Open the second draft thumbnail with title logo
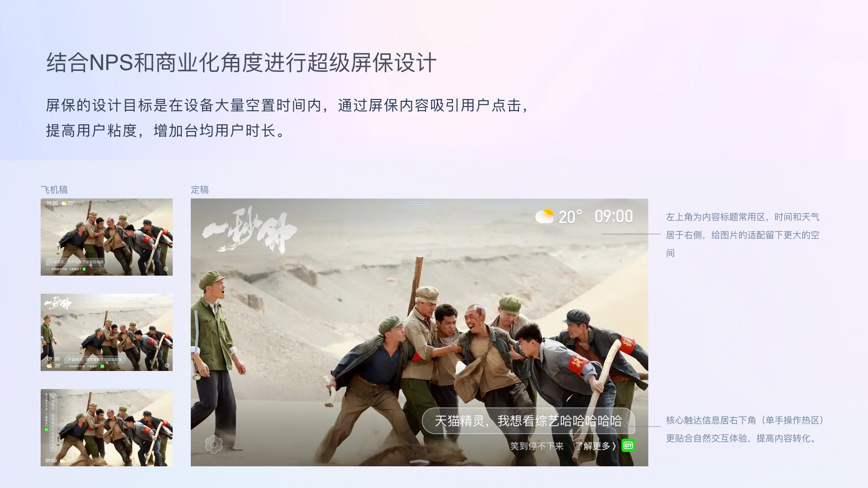 (x=107, y=332)
